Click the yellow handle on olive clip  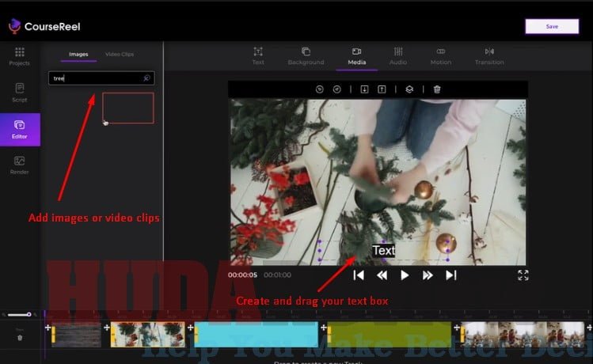click(329, 335)
